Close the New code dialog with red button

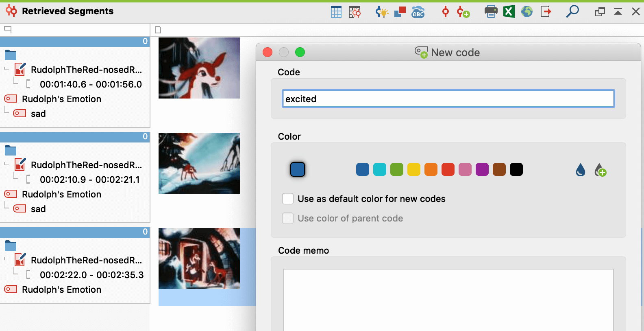click(x=268, y=52)
